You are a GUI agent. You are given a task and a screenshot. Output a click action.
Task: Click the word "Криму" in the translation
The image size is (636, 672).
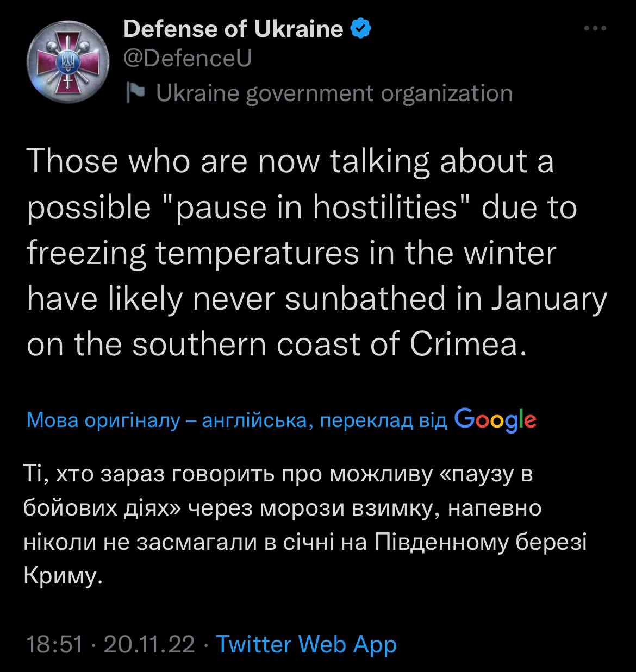click(63, 576)
